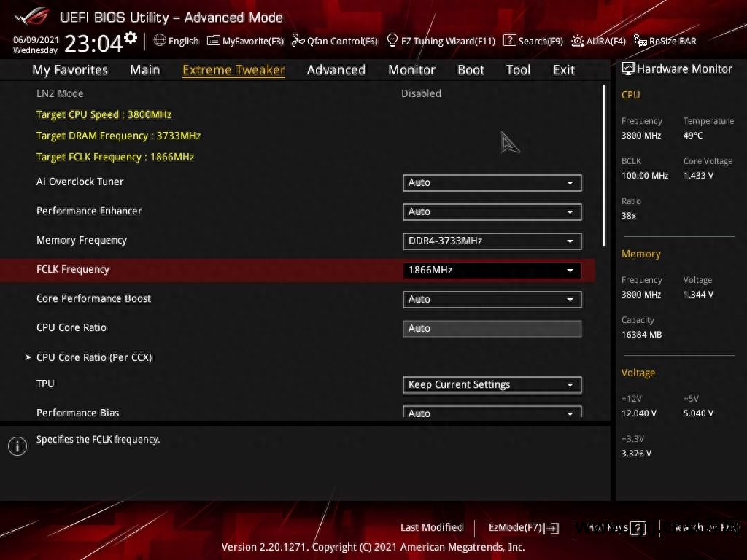Image resolution: width=747 pixels, height=560 pixels.
Task: Open MyFavorite(F3) from the top toolbar
Action: click(246, 41)
